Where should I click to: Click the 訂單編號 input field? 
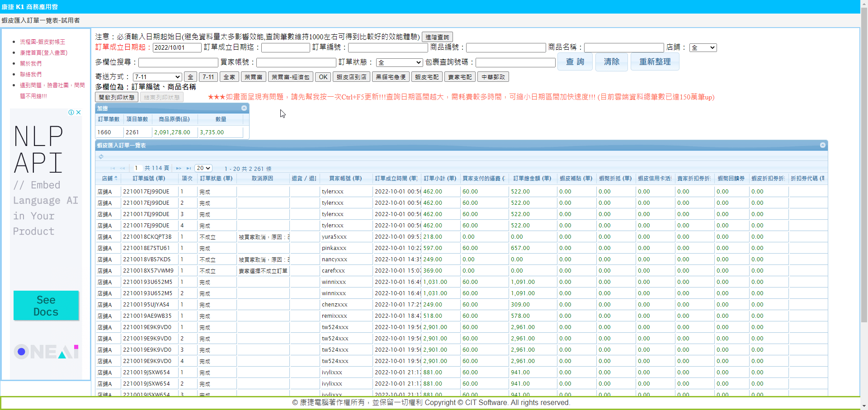[387, 47]
